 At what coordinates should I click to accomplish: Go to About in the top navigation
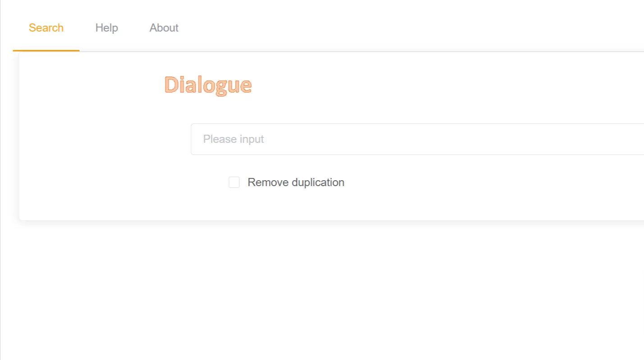164,28
